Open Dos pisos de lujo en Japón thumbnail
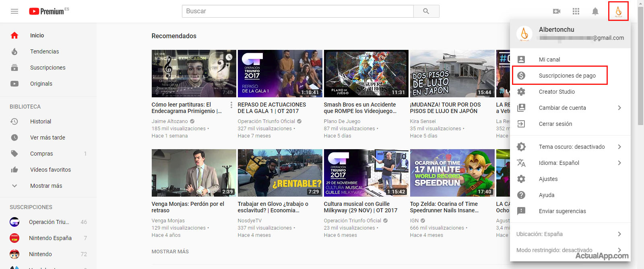Image resolution: width=644 pixels, height=269 pixels. click(452, 74)
